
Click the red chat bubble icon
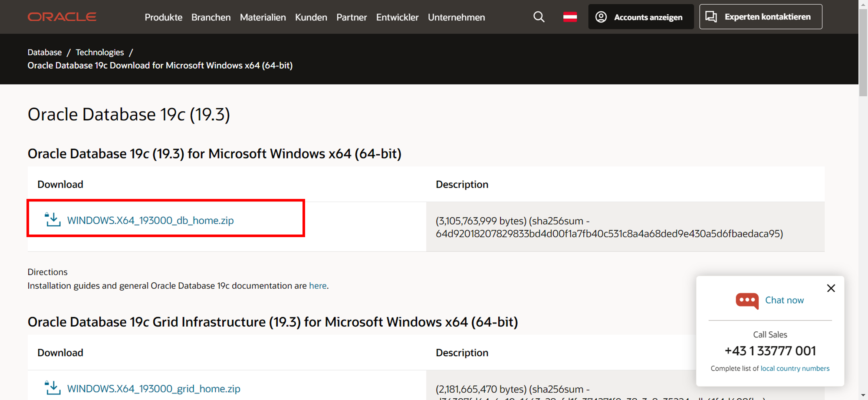pos(747,301)
